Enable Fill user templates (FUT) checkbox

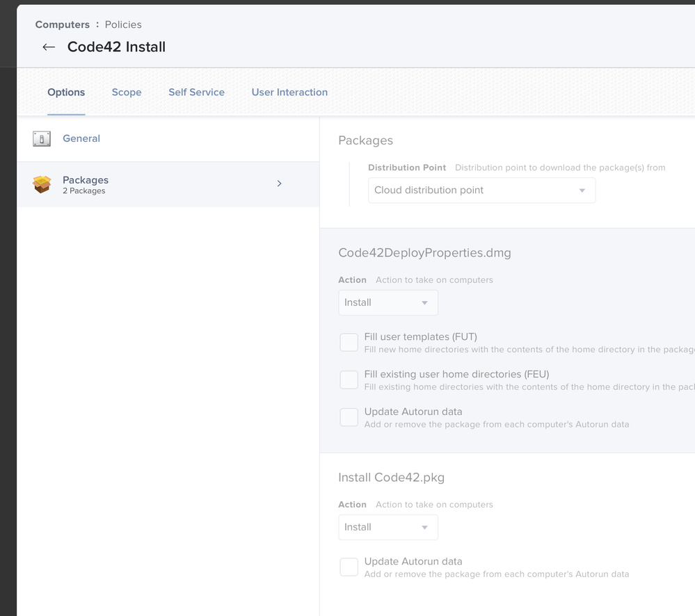point(349,343)
